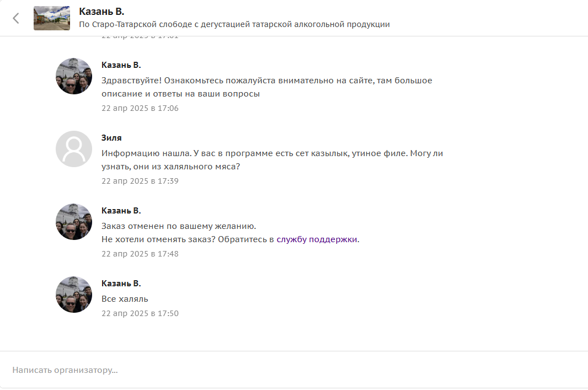Click the 17:39 message timestamp

tap(140, 181)
